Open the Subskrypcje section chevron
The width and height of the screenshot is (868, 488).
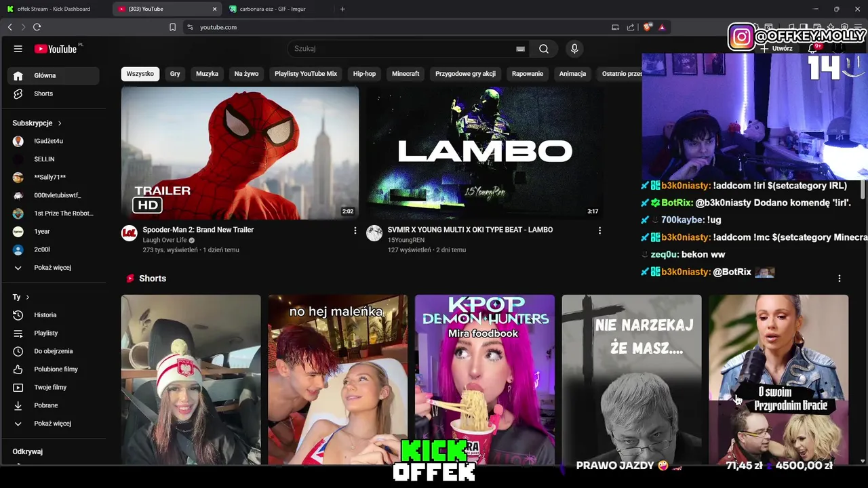[x=60, y=123]
